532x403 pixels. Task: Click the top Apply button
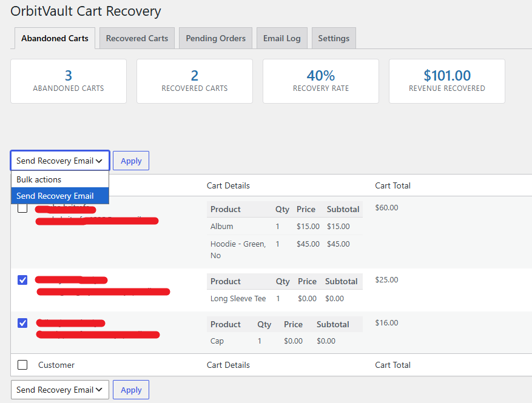point(131,161)
